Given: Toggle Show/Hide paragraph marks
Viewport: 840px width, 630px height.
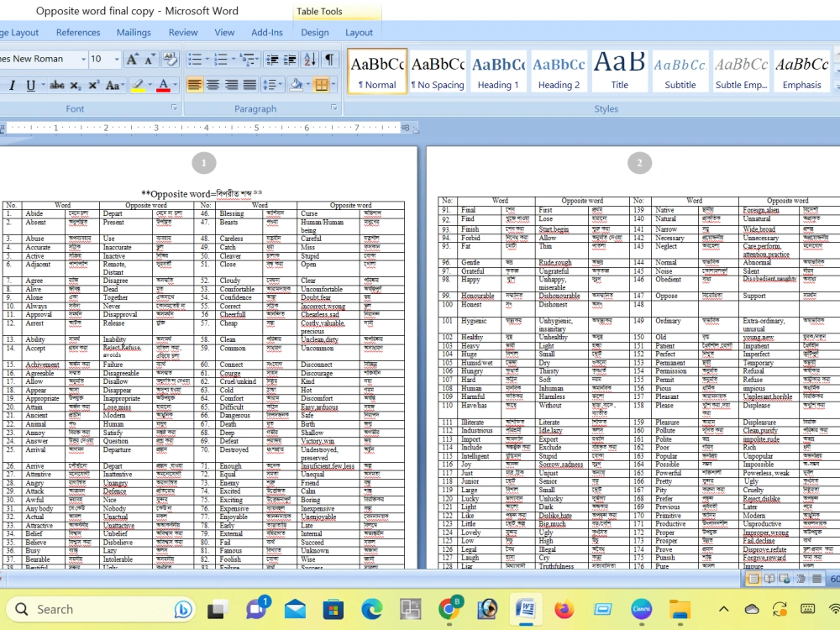Looking at the screenshot, I should (x=330, y=60).
